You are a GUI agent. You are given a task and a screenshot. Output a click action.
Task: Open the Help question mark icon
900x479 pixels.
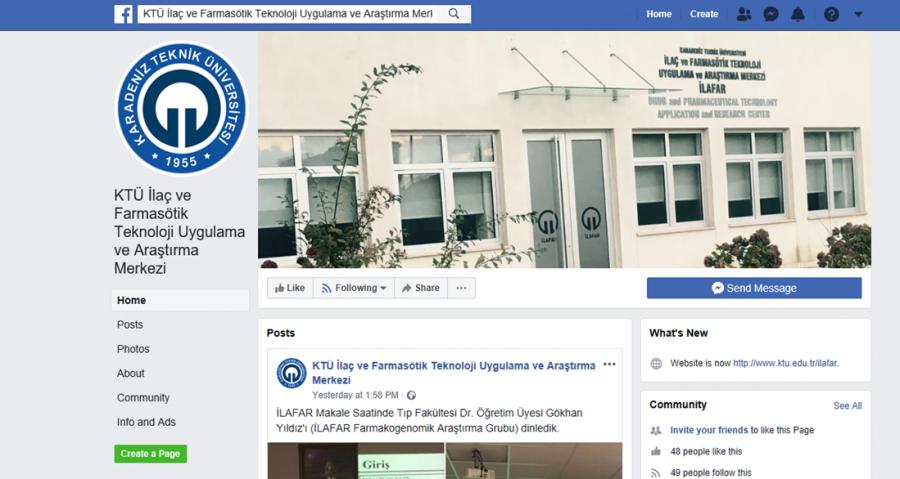pyautogui.click(x=831, y=14)
